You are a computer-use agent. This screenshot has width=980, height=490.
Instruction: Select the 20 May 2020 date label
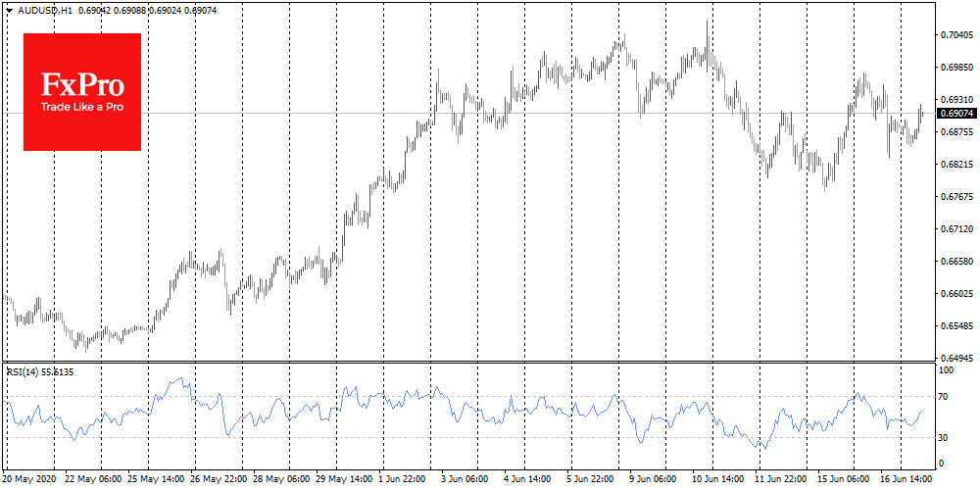pos(30,480)
